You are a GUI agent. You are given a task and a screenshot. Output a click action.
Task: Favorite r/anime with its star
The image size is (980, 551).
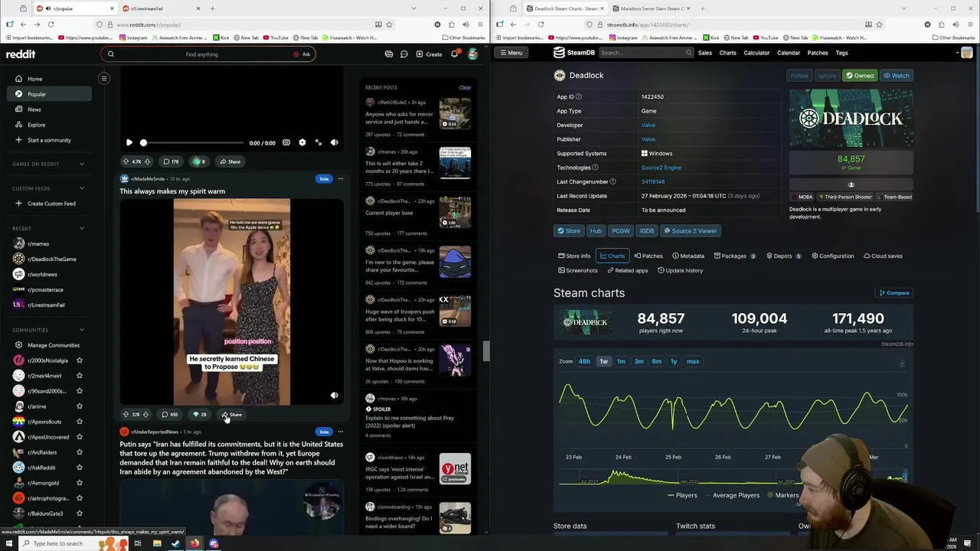(x=80, y=406)
